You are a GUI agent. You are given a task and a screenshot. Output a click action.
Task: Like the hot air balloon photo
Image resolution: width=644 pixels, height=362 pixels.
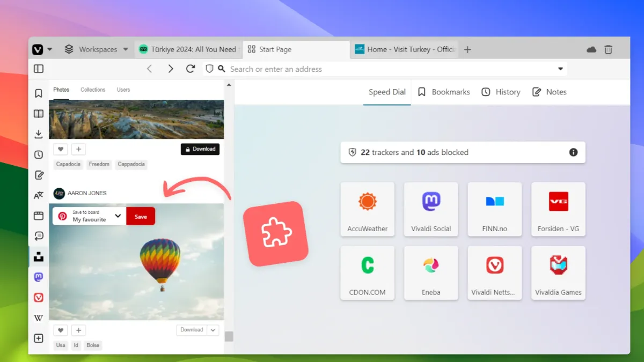point(61,330)
